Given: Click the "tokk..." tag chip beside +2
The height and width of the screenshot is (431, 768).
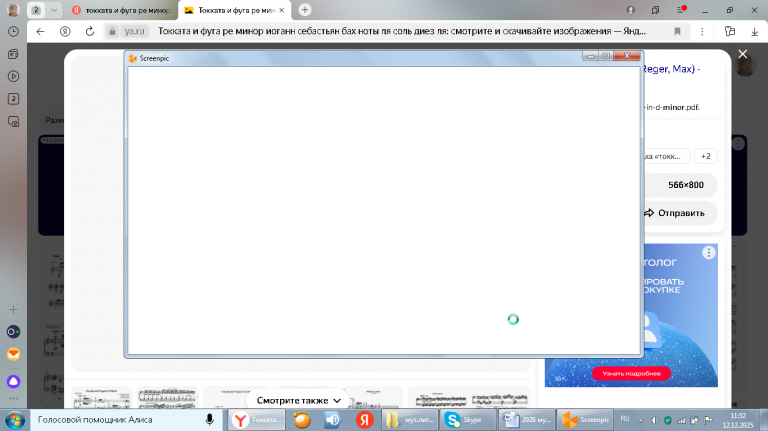Looking at the screenshot, I should point(666,156).
